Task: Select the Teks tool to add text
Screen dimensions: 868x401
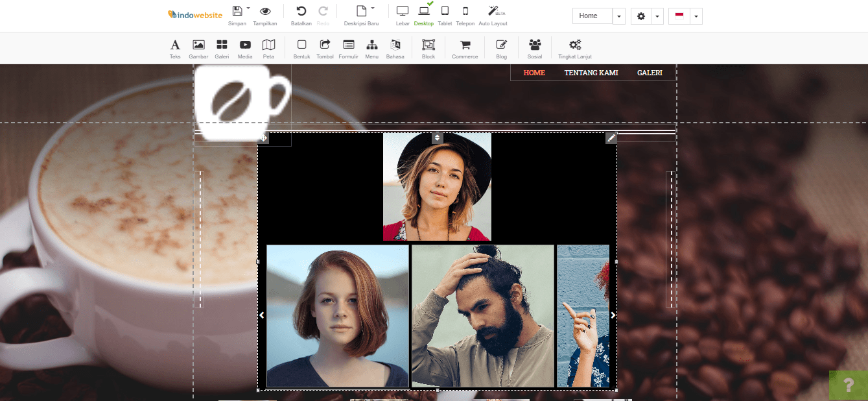Action: [175, 47]
